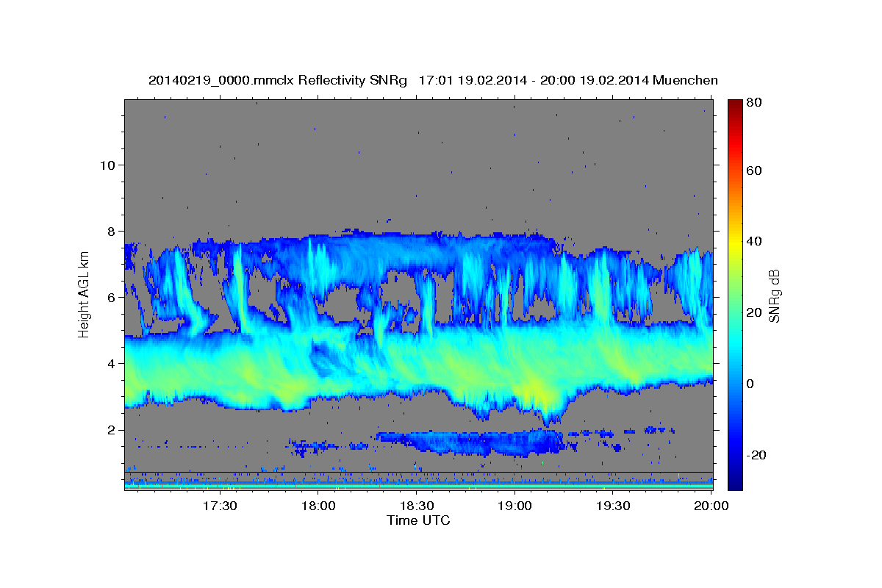882x588 pixels.
Task: Click the height tick label 6
Action: pyautogui.click(x=110, y=297)
